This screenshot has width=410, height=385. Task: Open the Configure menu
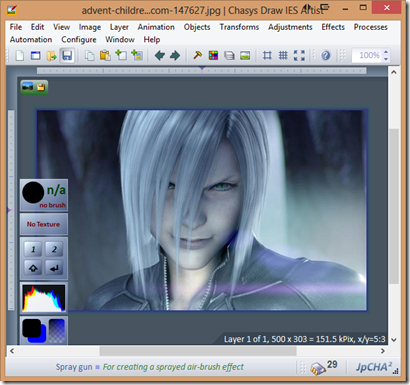(79, 40)
